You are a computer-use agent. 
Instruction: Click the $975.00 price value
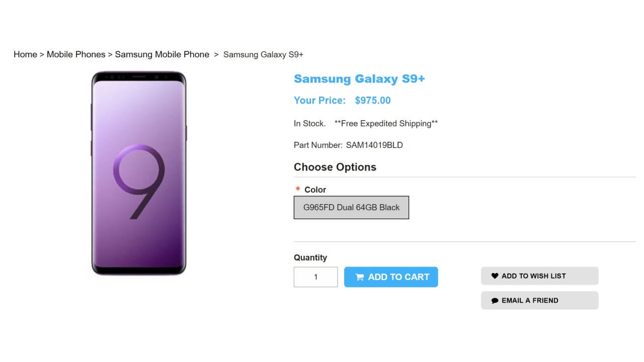point(373,101)
